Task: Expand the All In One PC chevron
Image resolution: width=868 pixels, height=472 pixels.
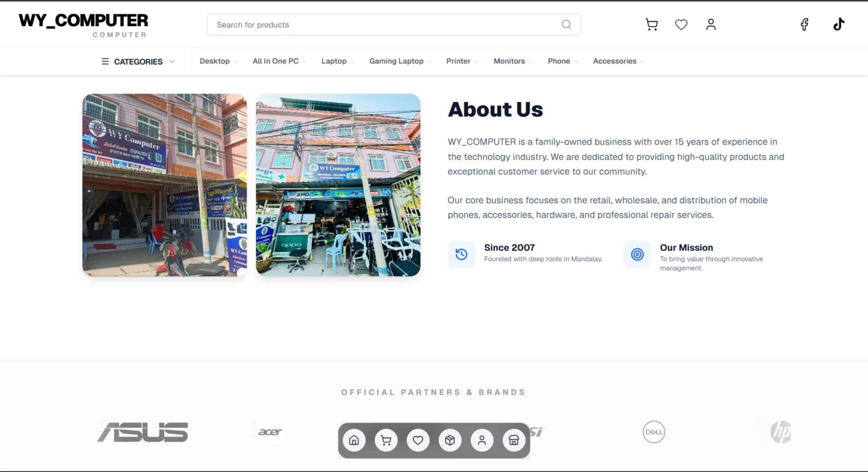Action: pyautogui.click(x=304, y=62)
